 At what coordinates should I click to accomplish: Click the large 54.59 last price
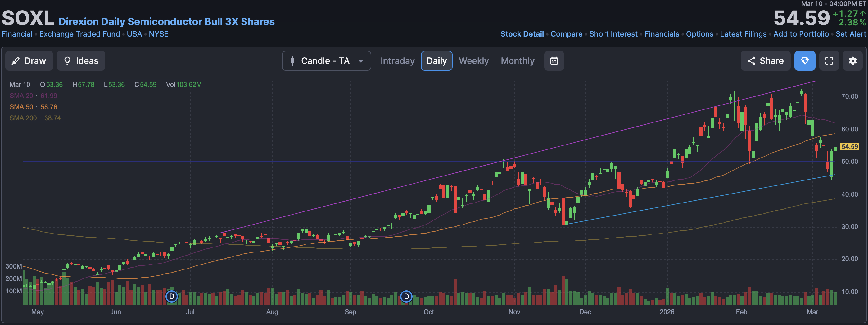(x=801, y=18)
